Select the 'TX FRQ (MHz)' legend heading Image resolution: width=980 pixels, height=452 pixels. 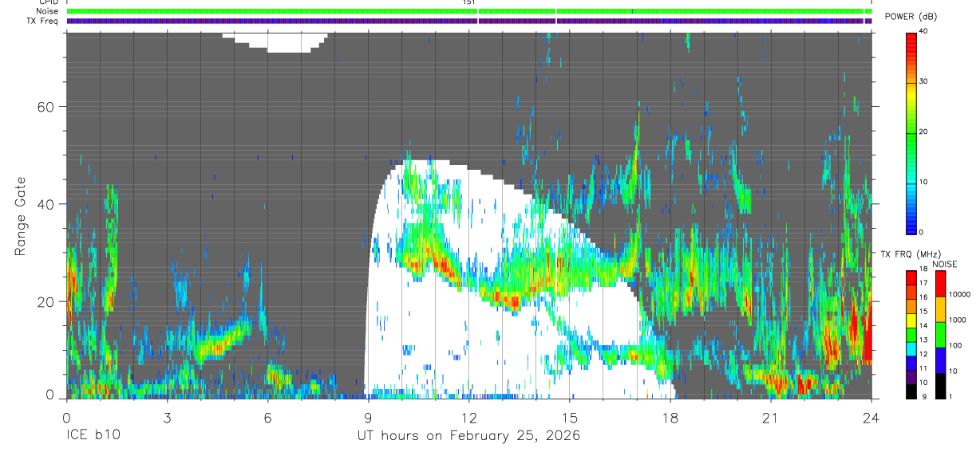[911, 254]
